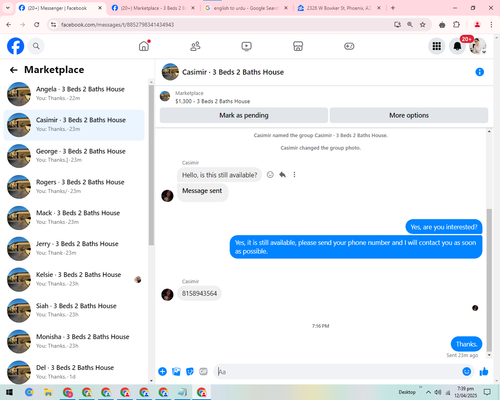Switch to english to urdu Google tab
The image size is (500, 400).
[246, 8]
